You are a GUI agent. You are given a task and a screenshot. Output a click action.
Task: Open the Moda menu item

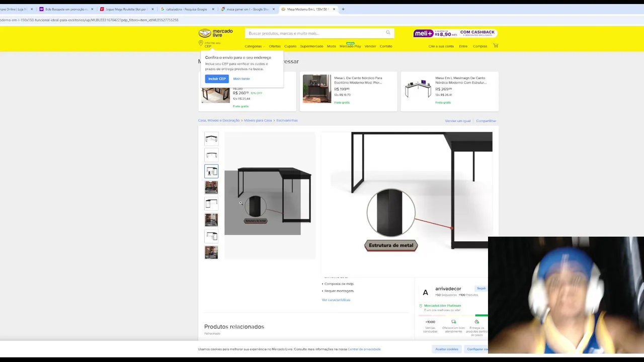click(x=331, y=46)
